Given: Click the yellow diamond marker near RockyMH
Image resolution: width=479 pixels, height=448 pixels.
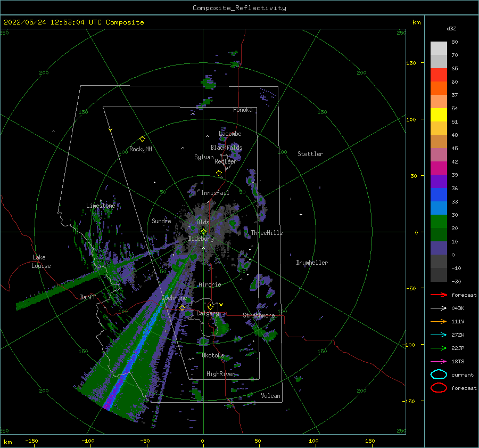Looking at the screenshot, I should (x=142, y=139).
